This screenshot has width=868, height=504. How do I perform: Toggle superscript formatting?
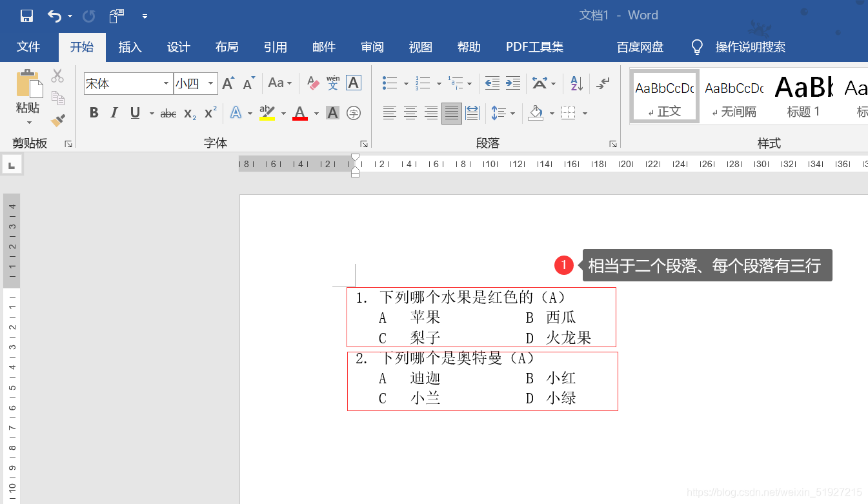point(210,113)
